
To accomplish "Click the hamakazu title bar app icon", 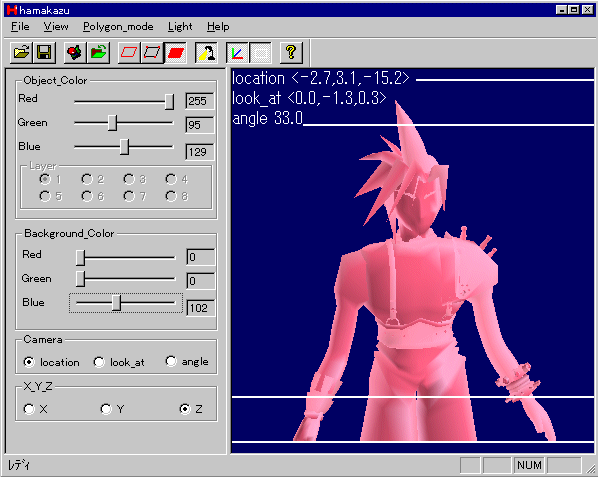I will (12, 10).
